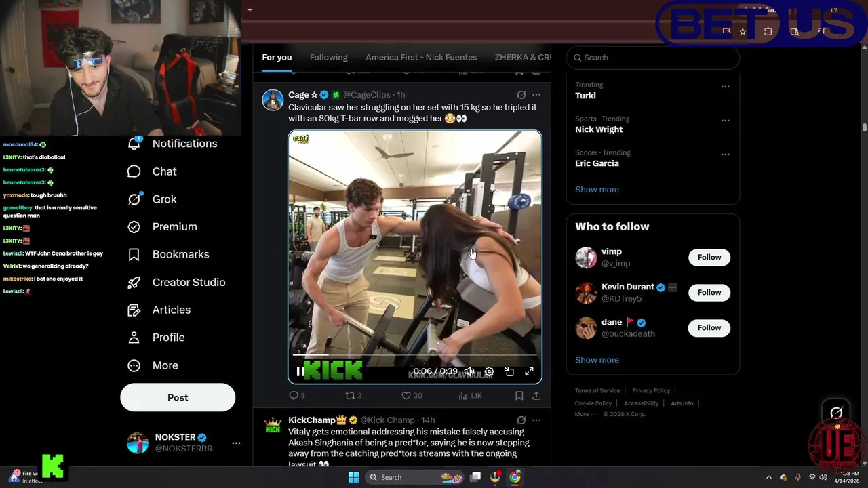Screen dimensions: 868x488
Task: Expand the More menu in sidebar
Action: pos(153,365)
